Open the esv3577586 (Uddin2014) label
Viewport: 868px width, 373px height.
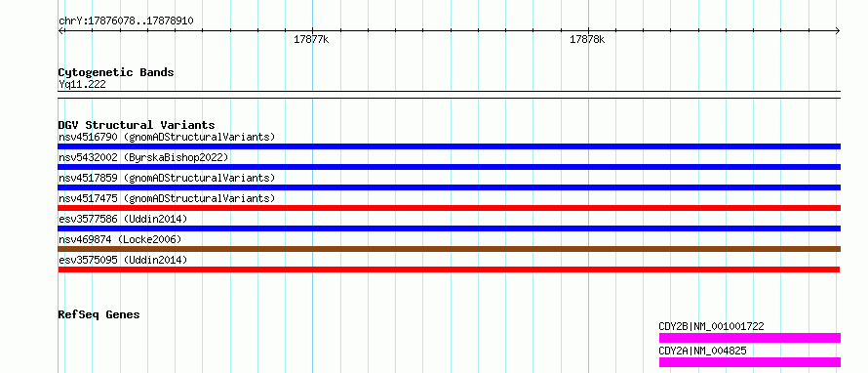click(123, 219)
